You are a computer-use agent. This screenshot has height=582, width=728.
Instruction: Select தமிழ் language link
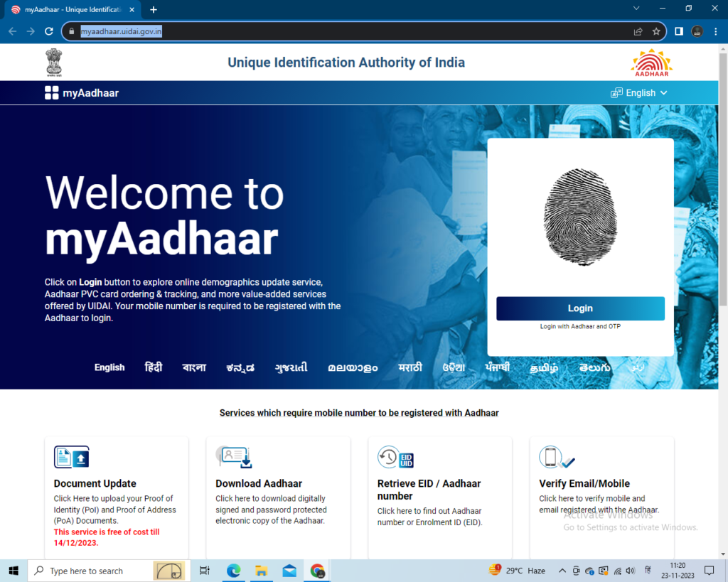(x=544, y=367)
